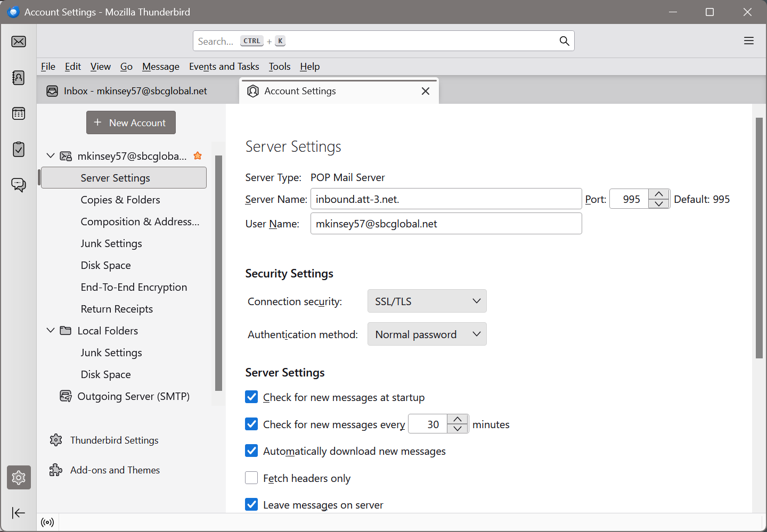Open the Address Book space
This screenshot has height=532, width=767.
tap(19, 78)
